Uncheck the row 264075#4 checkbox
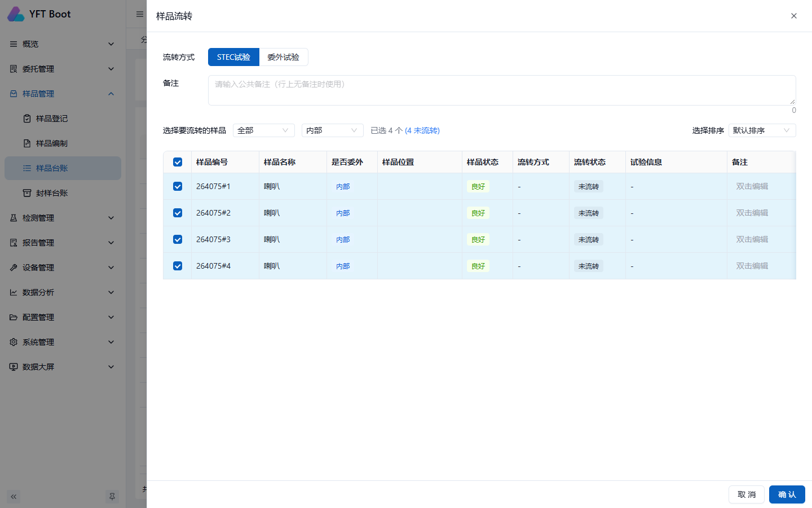Screen dimensions: 812x508 click(x=178, y=266)
